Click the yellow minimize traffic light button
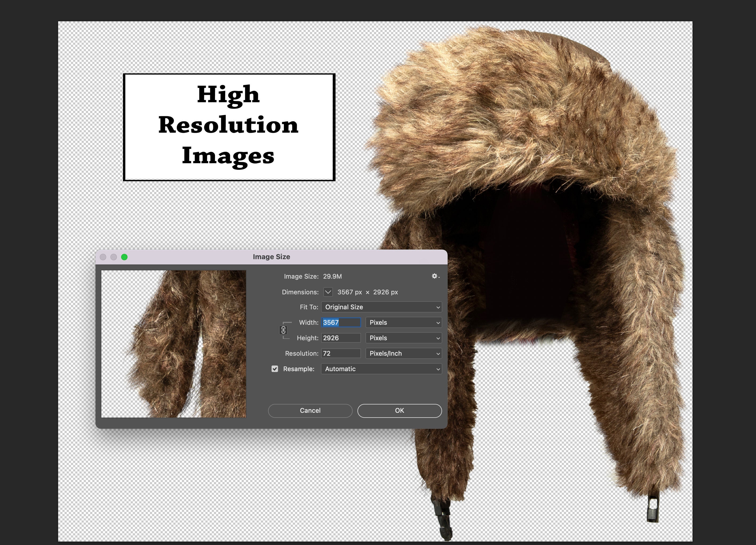Viewport: 756px width, 545px height. pos(114,257)
